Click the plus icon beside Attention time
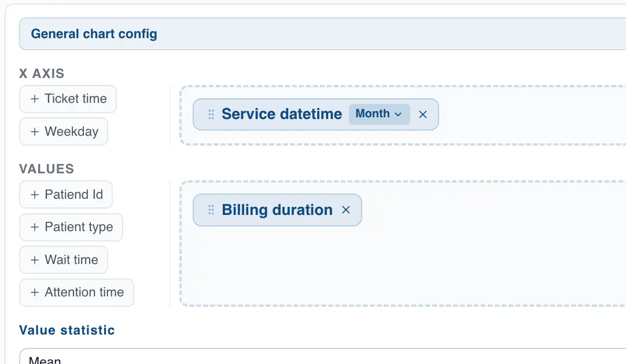The image size is (626, 364). point(35,292)
